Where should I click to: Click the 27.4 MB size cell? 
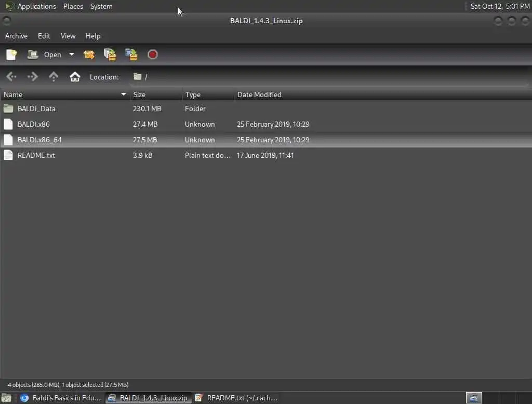click(x=145, y=124)
